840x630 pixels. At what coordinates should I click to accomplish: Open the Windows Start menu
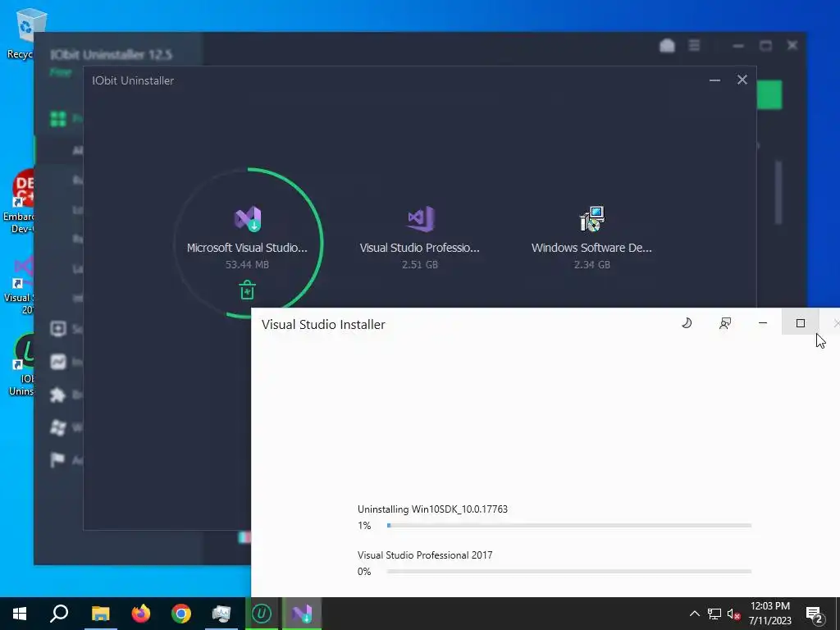point(20,614)
